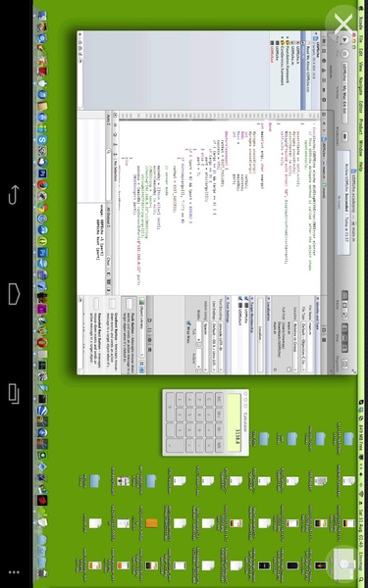Click the C clear key on Calculator

[209, 399]
